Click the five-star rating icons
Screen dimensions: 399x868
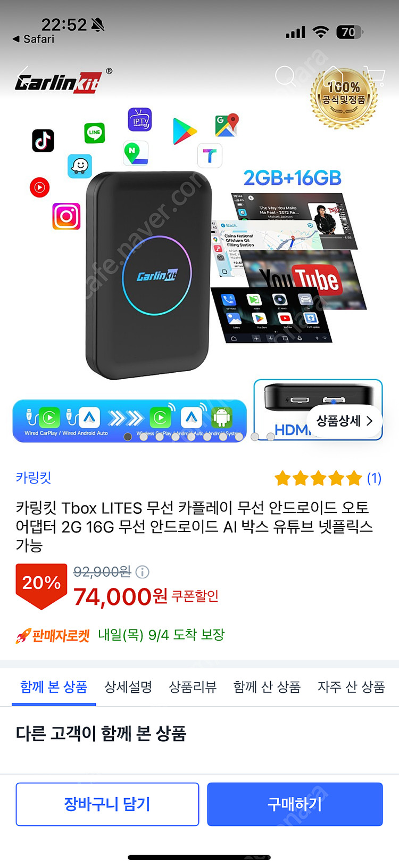[x=318, y=478]
